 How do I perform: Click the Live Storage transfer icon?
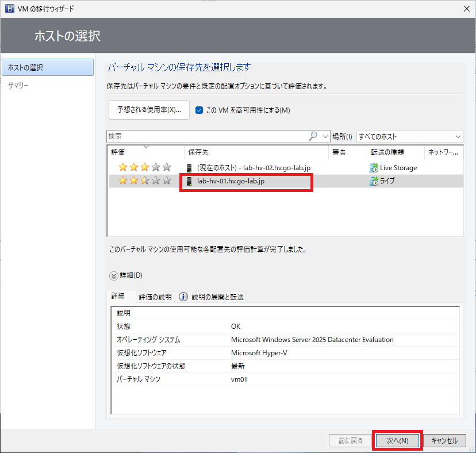(374, 168)
